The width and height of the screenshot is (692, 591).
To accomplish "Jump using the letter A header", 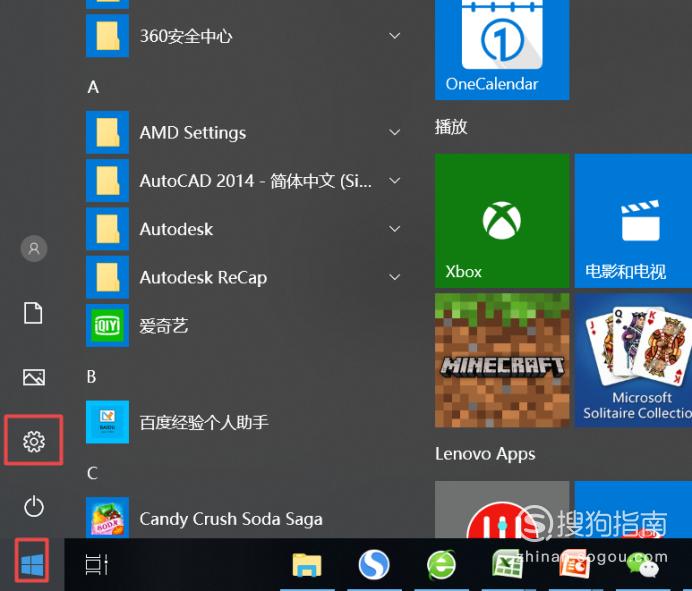I will [x=93, y=87].
